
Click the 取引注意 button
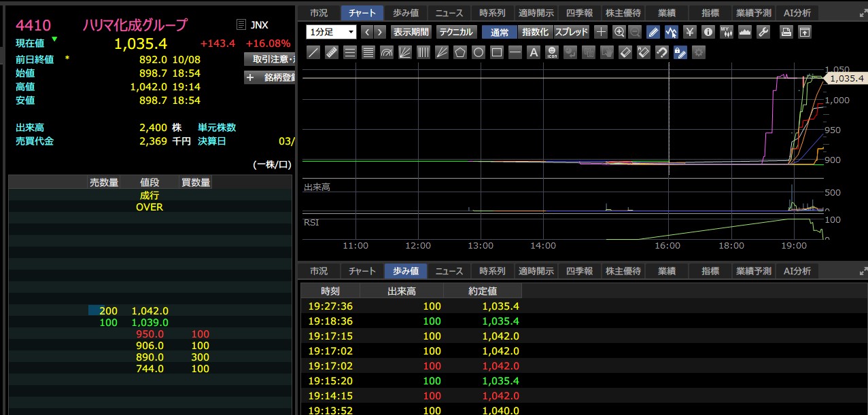(x=268, y=59)
